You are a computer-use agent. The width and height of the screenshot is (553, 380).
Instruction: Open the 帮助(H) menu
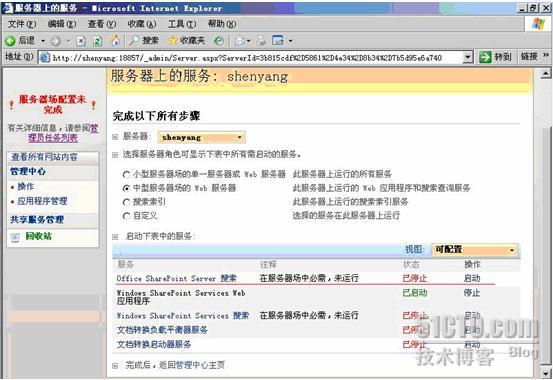click(222, 24)
